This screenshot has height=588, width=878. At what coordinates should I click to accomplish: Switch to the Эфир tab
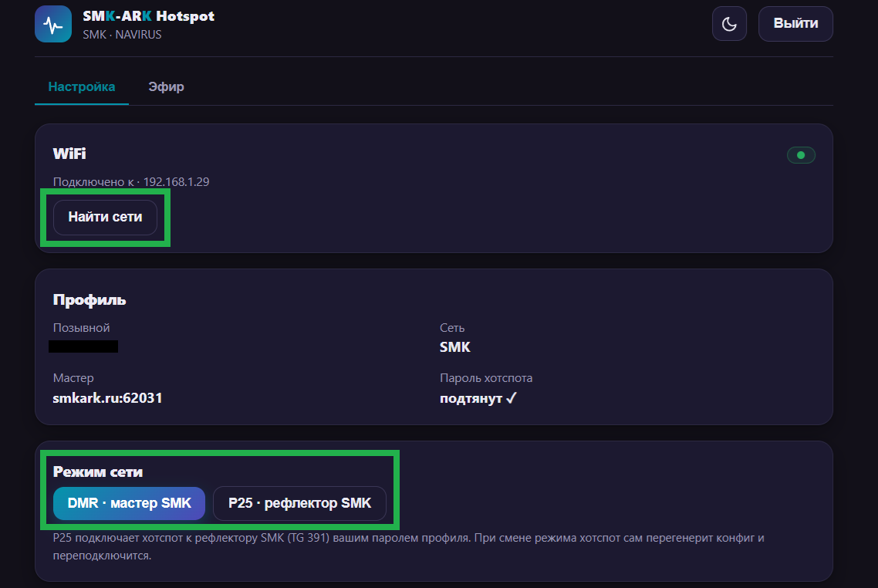coord(167,86)
